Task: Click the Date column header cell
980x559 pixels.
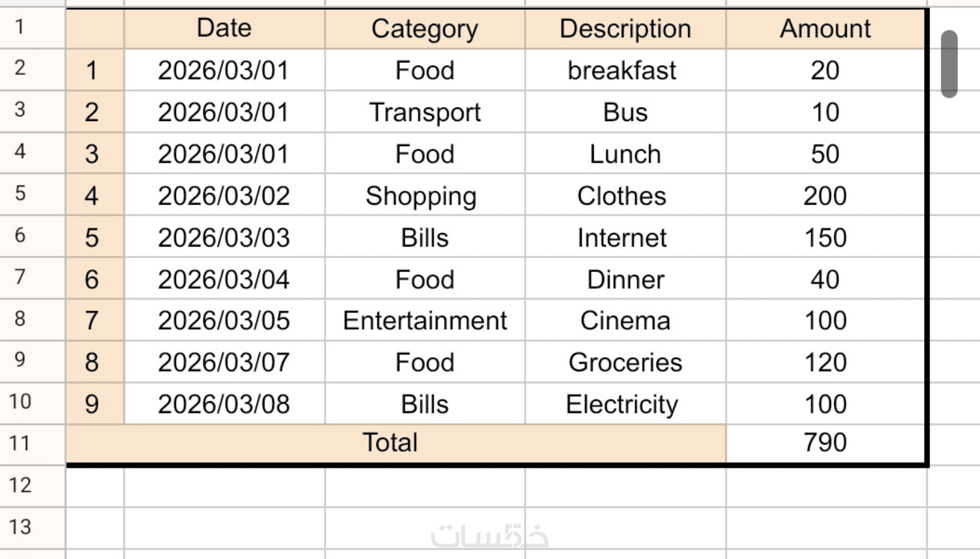Action: [x=224, y=28]
